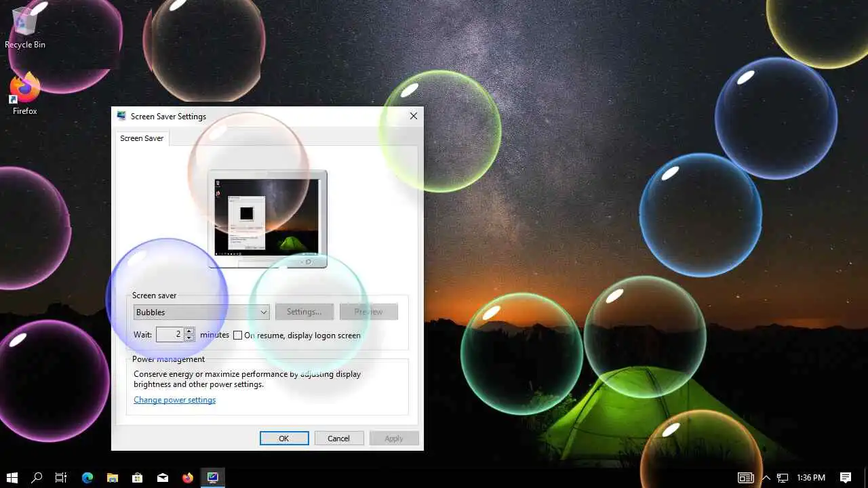
Task: Launch Microsoft Edge from the taskbar
Action: pos(87,478)
